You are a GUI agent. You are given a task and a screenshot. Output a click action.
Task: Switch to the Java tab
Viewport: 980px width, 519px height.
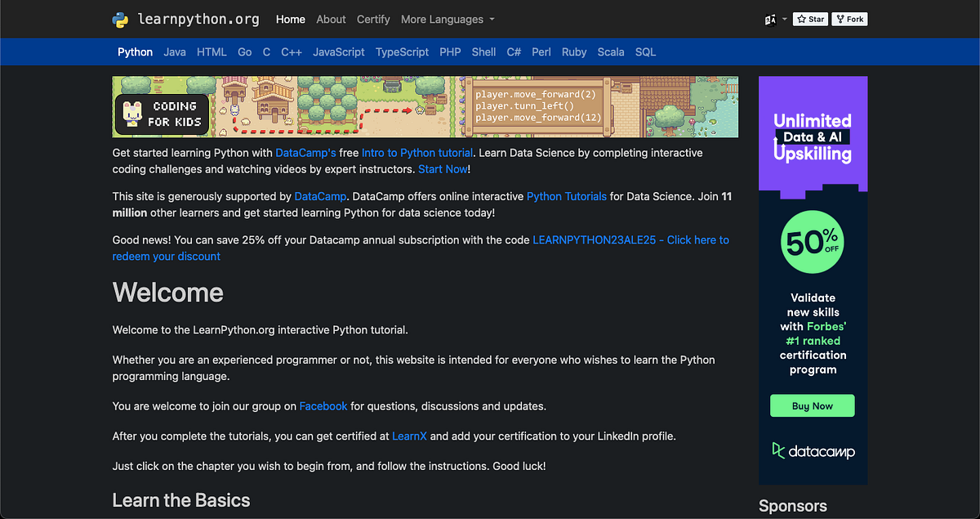tap(175, 51)
